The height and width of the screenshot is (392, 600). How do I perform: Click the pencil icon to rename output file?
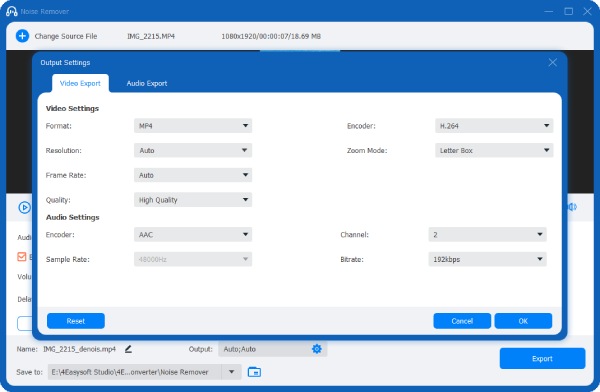point(128,349)
